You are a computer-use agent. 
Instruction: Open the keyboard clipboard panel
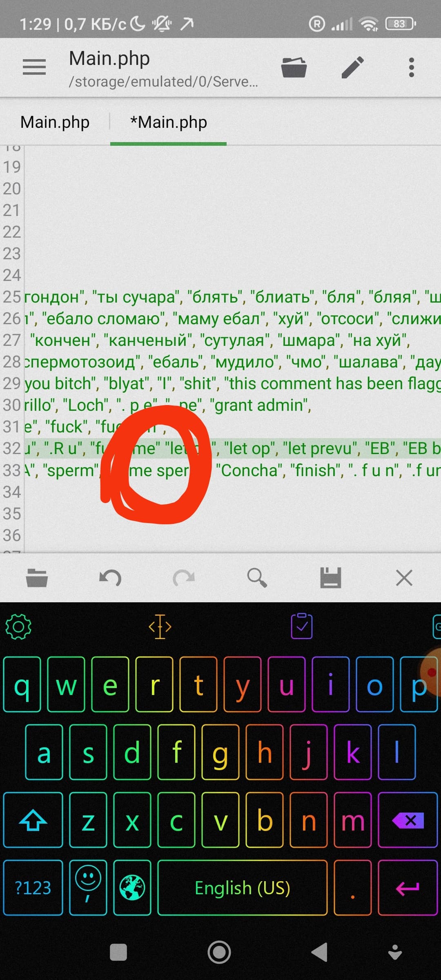coord(302,626)
